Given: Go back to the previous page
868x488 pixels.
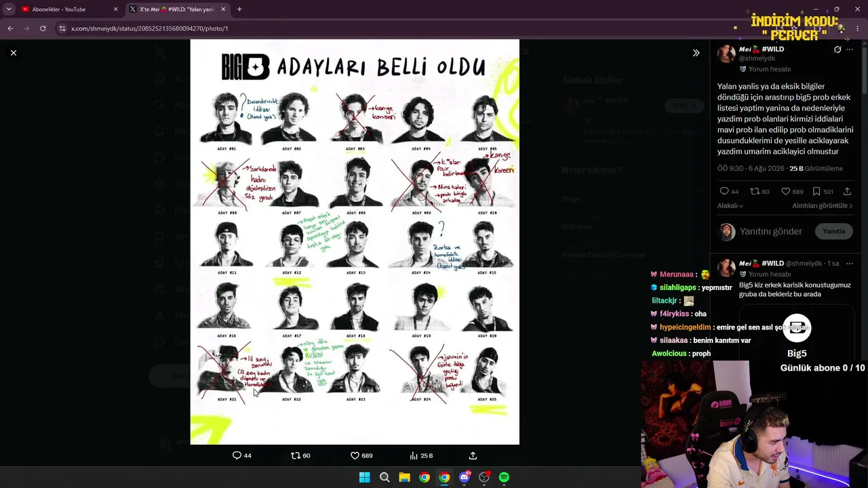Looking at the screenshot, I should pyautogui.click(x=10, y=28).
